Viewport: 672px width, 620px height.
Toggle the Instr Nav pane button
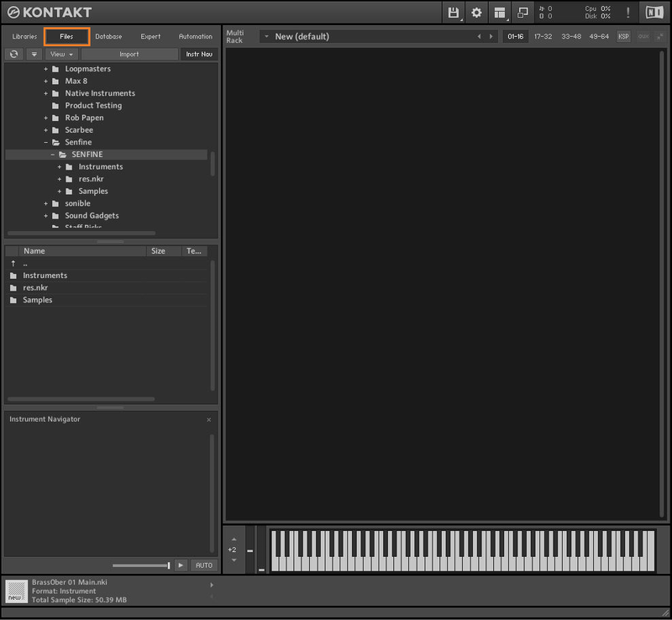click(199, 54)
